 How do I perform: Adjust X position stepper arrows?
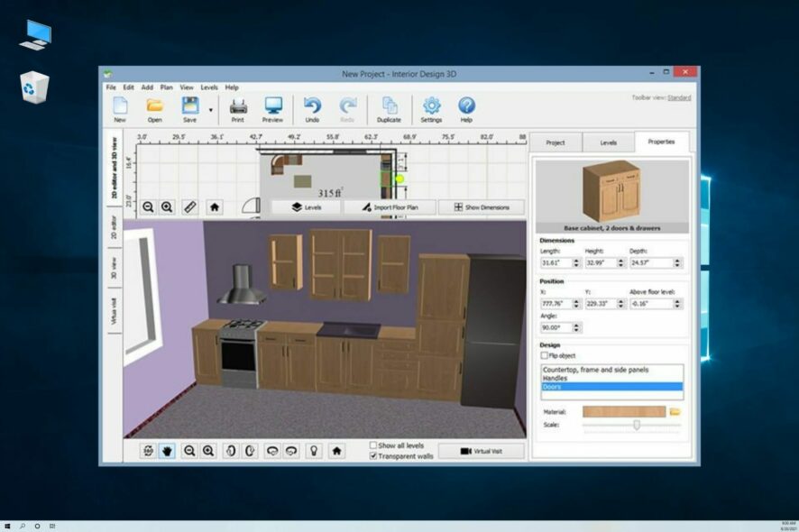[576, 304]
